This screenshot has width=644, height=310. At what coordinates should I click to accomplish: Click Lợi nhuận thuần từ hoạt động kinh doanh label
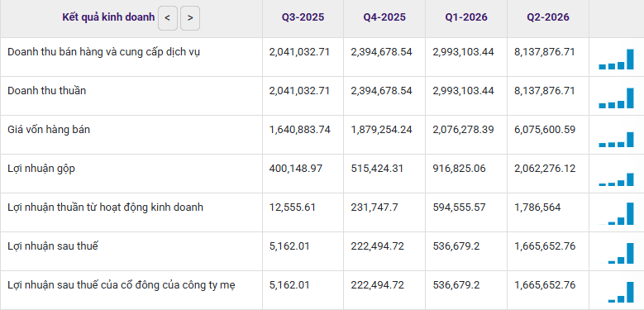[x=106, y=207]
